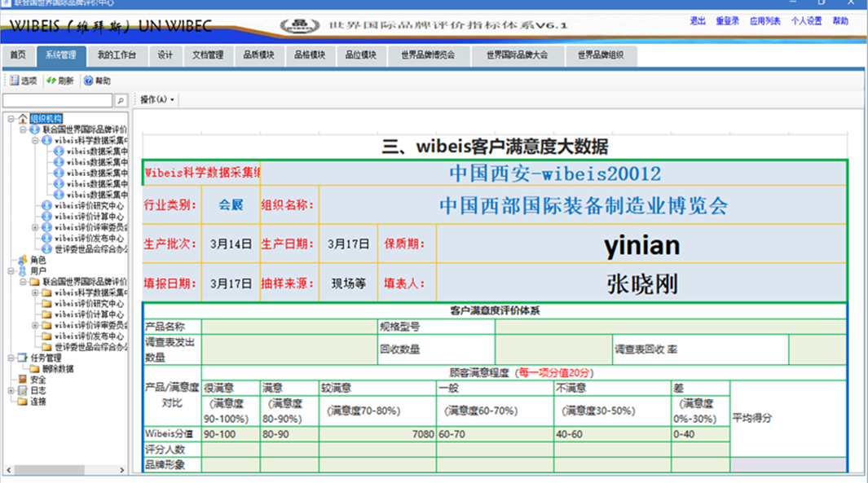Open 帮助 with the question-mark toolbar button
This screenshot has width=868, height=483.
coord(98,81)
